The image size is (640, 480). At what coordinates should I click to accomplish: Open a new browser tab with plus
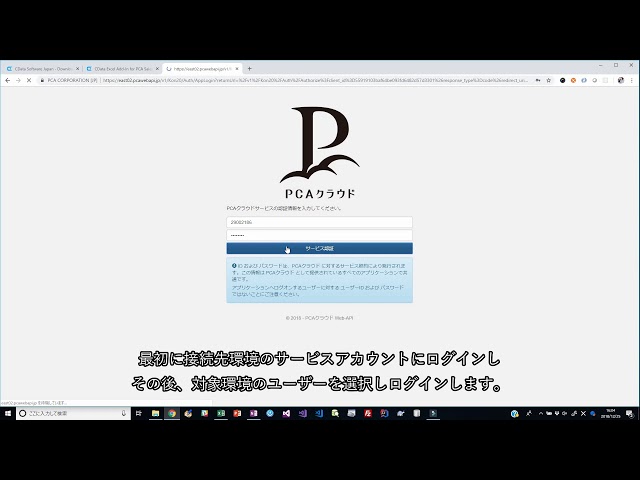[249, 69]
